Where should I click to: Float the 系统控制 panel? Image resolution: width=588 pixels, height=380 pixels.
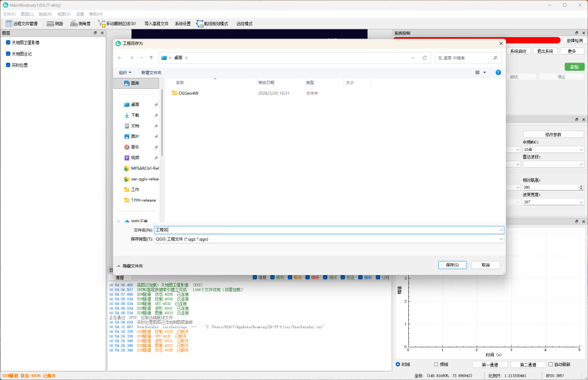point(577,33)
